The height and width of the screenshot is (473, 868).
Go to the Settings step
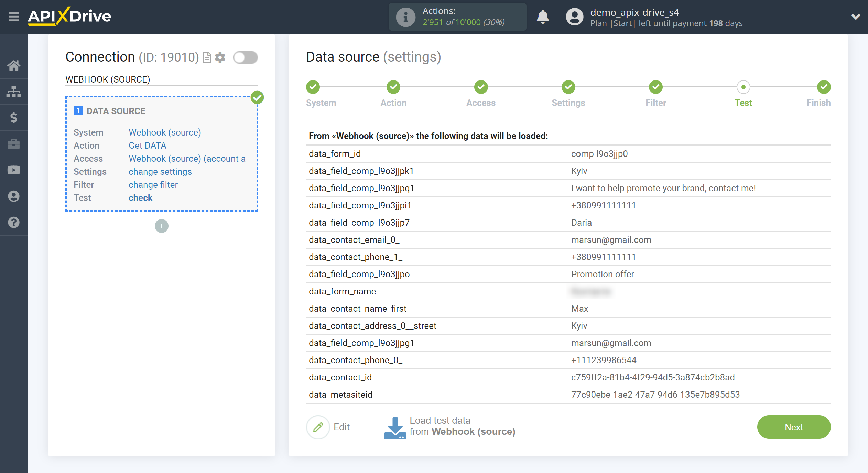(568, 87)
